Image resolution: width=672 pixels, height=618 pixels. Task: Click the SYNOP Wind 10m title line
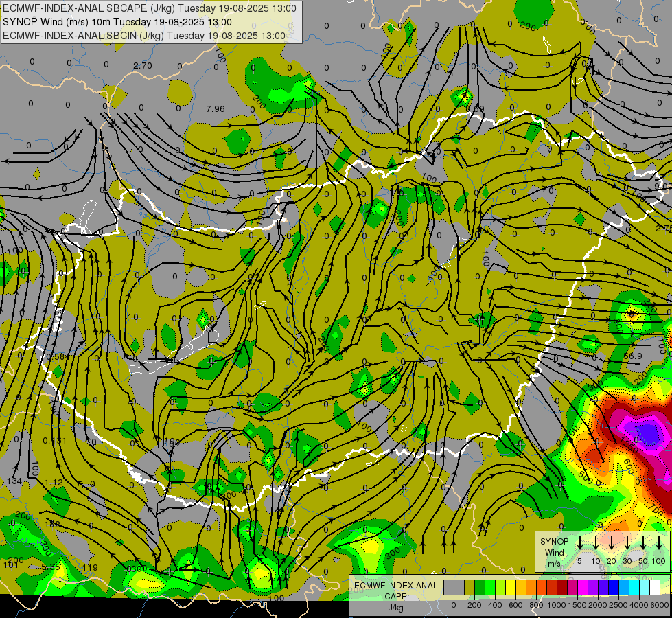tap(117, 22)
